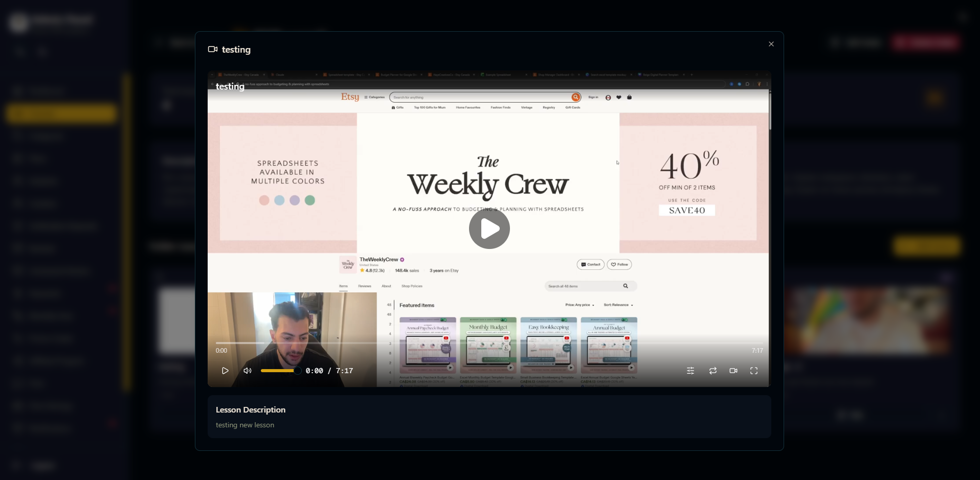Click the video camera icon in the dialog header
The width and height of the screenshot is (980, 480).
coord(213,49)
